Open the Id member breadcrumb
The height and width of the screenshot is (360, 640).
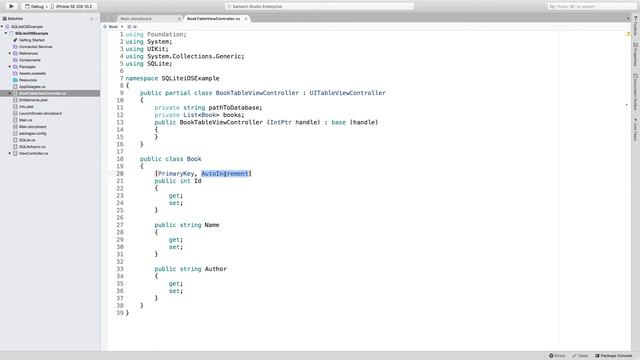(132, 27)
